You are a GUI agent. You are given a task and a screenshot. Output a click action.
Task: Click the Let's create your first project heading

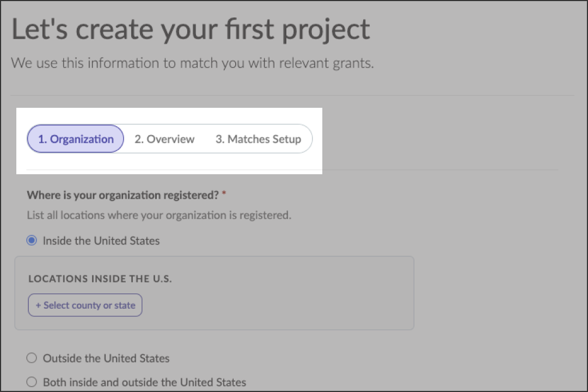[190, 29]
